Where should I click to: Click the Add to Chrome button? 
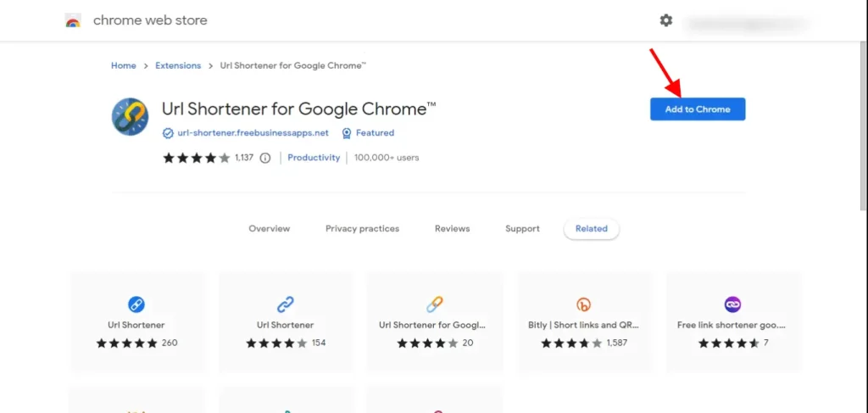pyautogui.click(x=698, y=109)
